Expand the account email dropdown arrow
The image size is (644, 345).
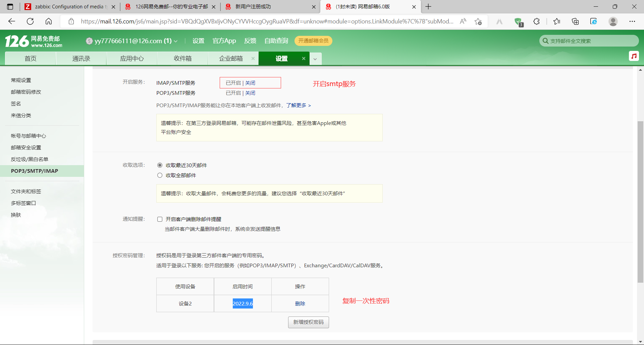pyautogui.click(x=176, y=41)
